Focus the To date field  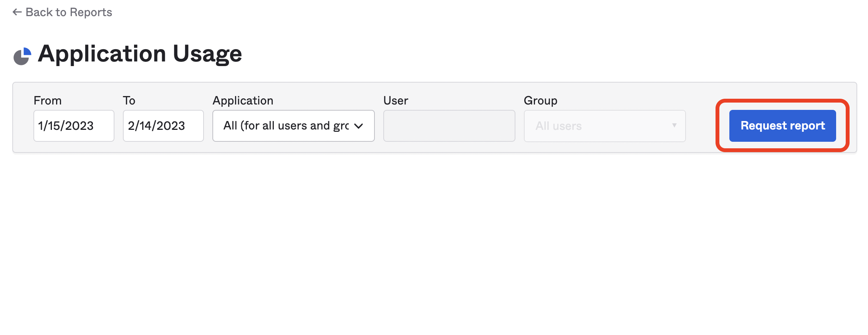[163, 126]
